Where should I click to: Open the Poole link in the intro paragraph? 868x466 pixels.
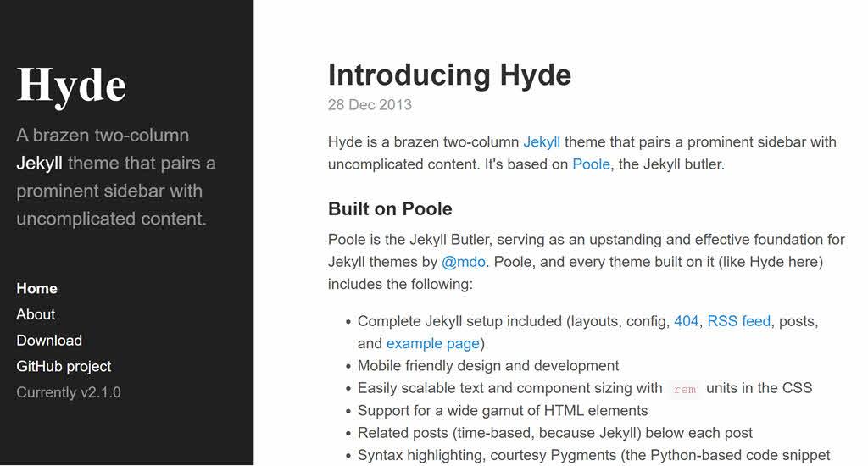click(x=591, y=164)
